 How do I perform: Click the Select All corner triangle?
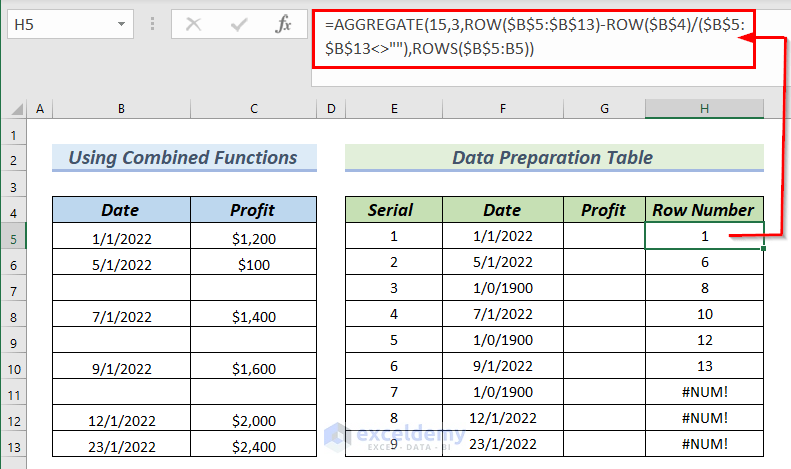coord(14,108)
